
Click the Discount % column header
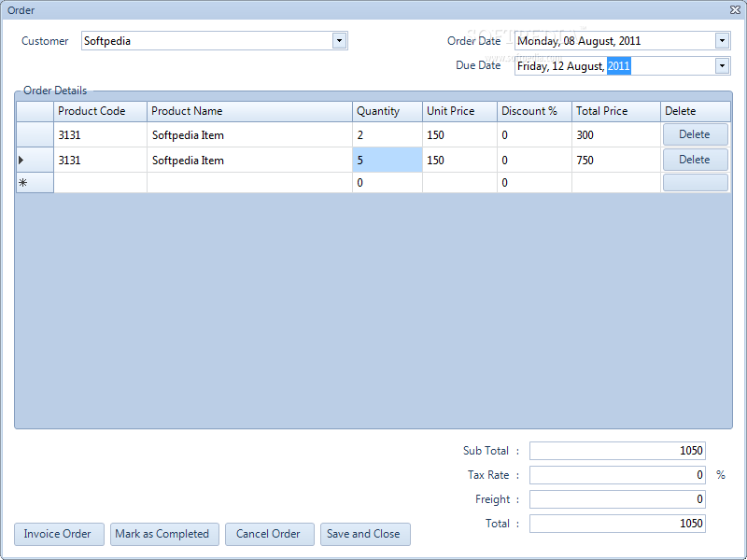[534, 111]
